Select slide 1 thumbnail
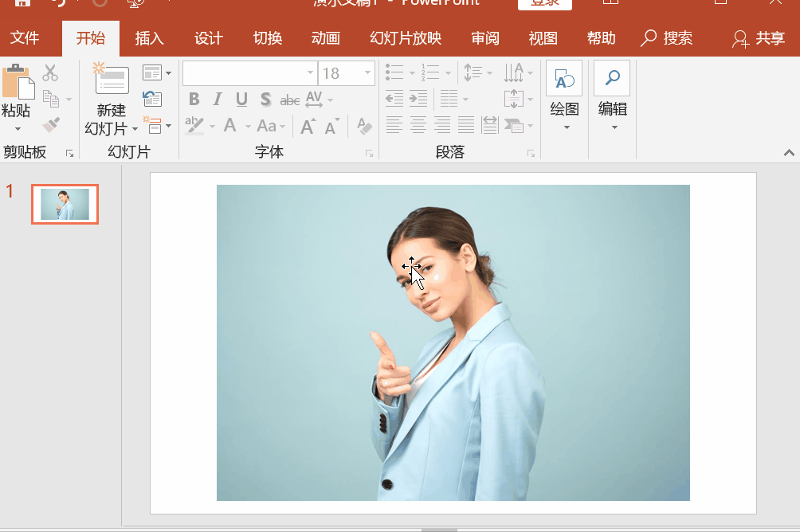Viewport: 800px width, 532px height. pyautogui.click(x=65, y=204)
